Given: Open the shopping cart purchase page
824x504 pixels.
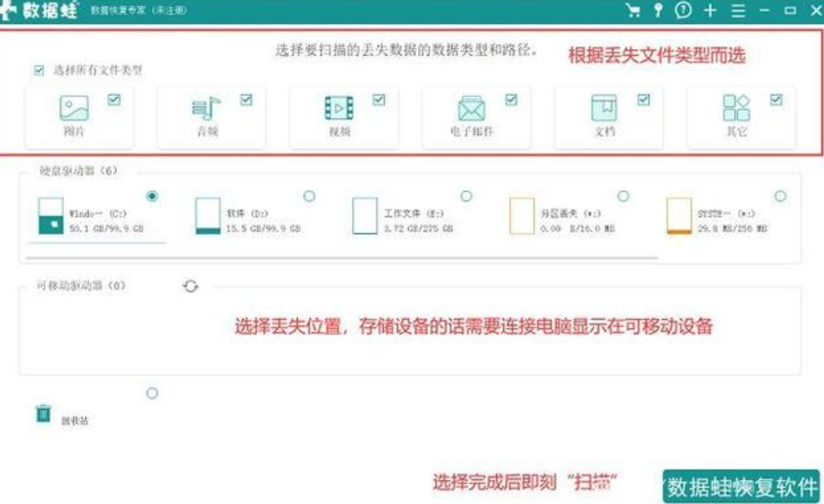Looking at the screenshot, I should click(x=634, y=10).
